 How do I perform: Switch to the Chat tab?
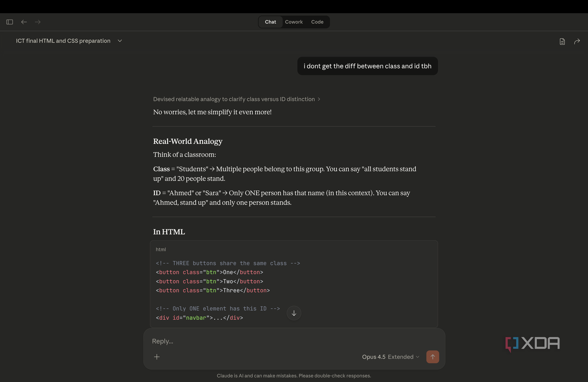coord(270,22)
